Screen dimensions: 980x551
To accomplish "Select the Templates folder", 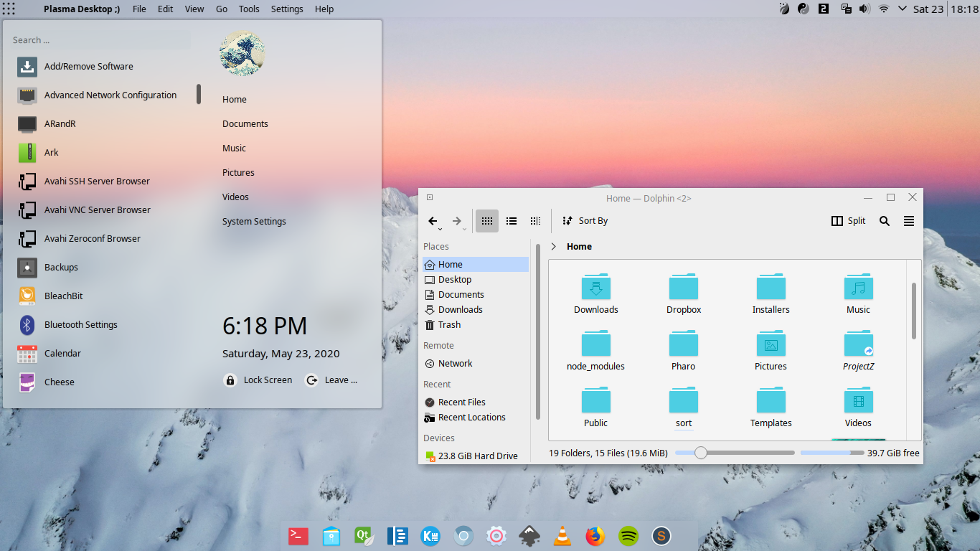I will (771, 400).
